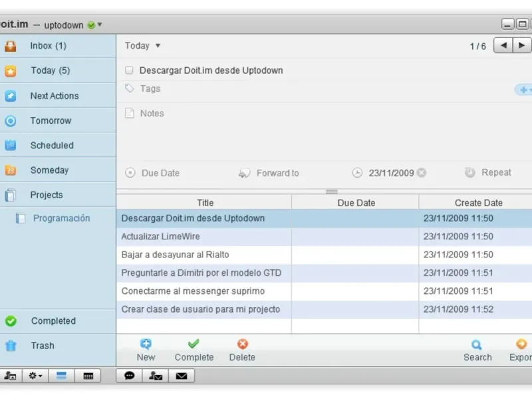Click the Due Date circle icon

tap(130, 173)
